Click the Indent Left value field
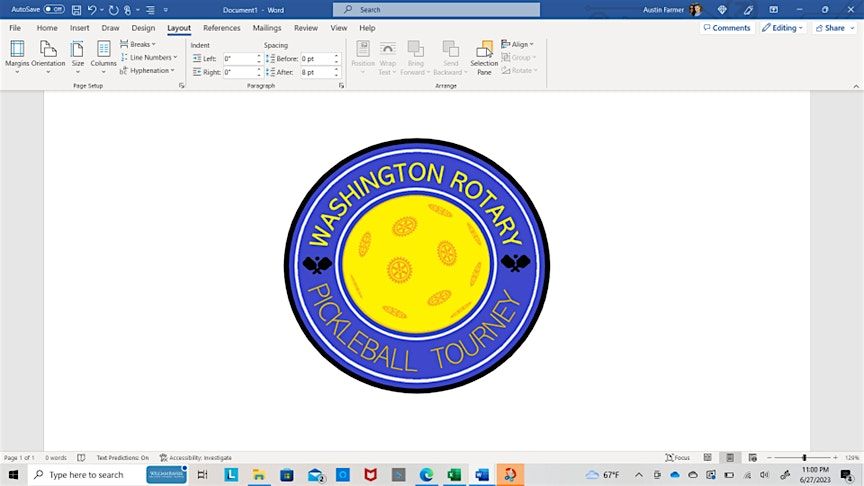Screen dimensions: 864x486 pyautogui.click(x=240, y=58)
